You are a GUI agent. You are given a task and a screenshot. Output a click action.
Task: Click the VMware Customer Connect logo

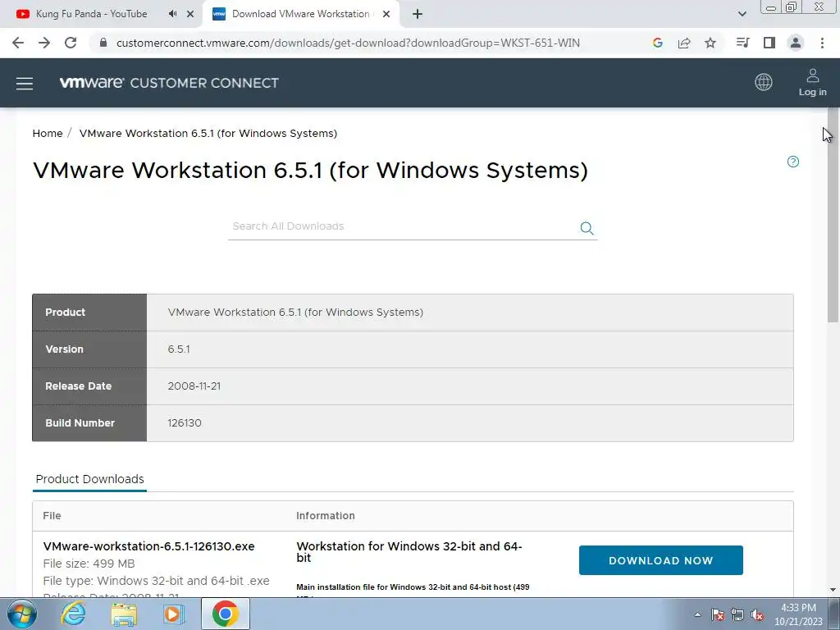pyautogui.click(x=169, y=83)
